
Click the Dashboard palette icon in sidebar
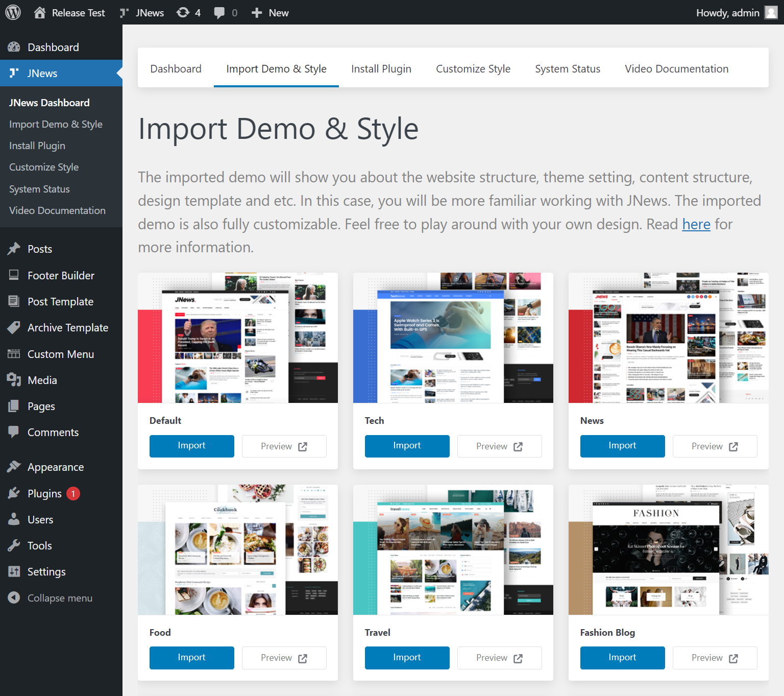tap(14, 47)
